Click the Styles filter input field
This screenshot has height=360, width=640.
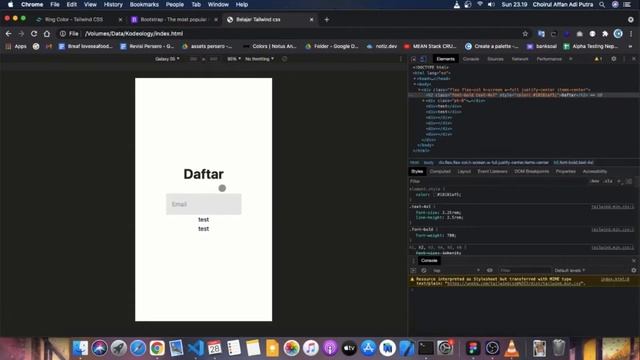coord(498,181)
